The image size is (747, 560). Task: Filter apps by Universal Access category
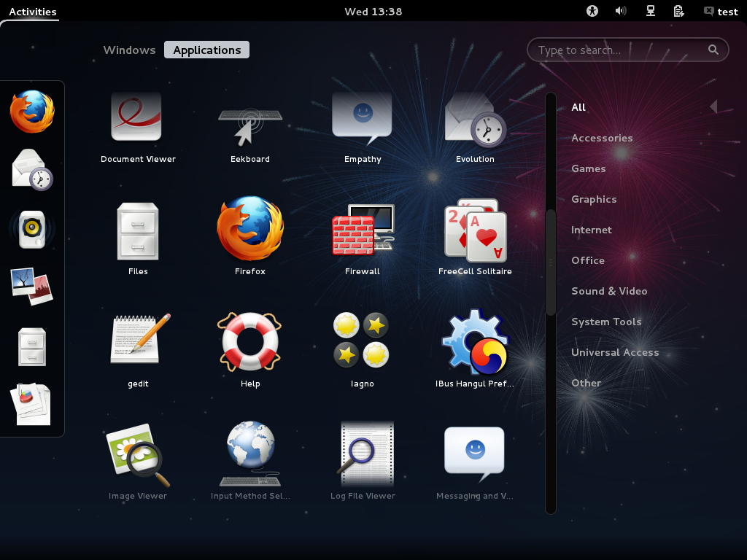615,352
